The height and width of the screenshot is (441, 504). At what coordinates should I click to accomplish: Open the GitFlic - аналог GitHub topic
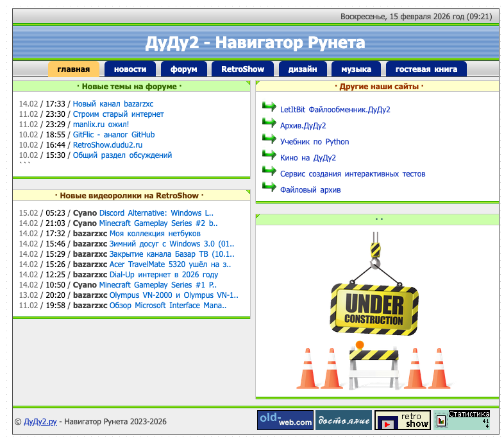pos(113,135)
